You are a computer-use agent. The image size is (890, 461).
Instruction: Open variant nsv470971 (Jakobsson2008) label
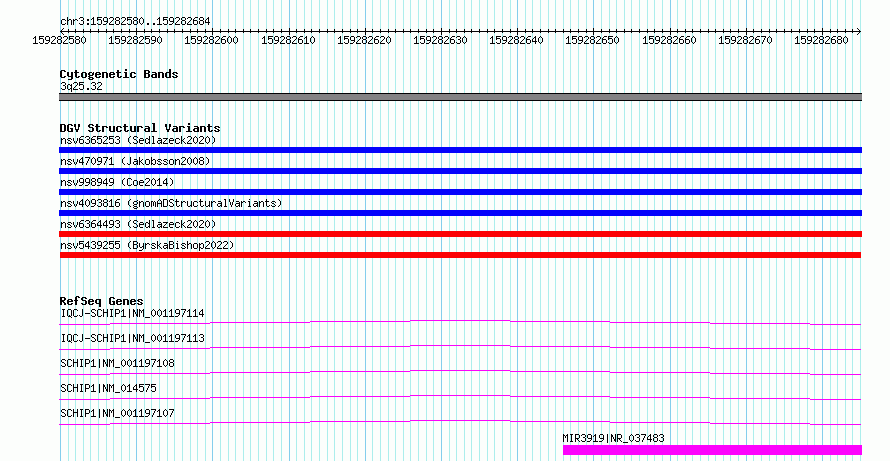point(135,161)
